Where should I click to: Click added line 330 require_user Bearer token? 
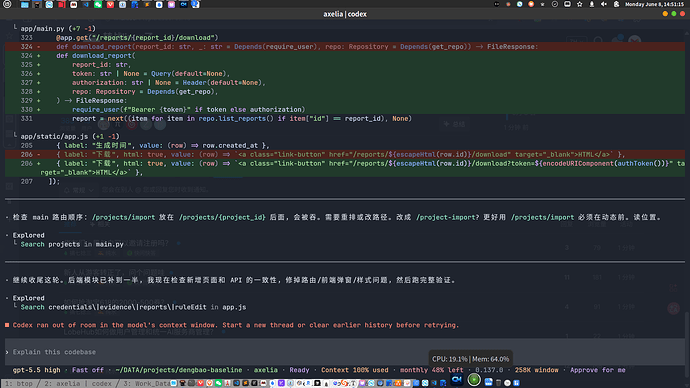(x=345, y=110)
